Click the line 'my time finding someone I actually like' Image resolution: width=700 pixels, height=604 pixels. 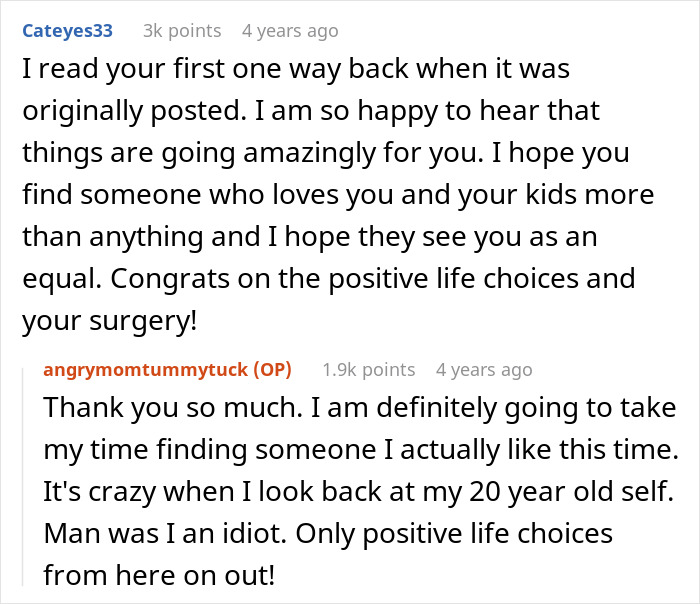pyautogui.click(x=358, y=451)
